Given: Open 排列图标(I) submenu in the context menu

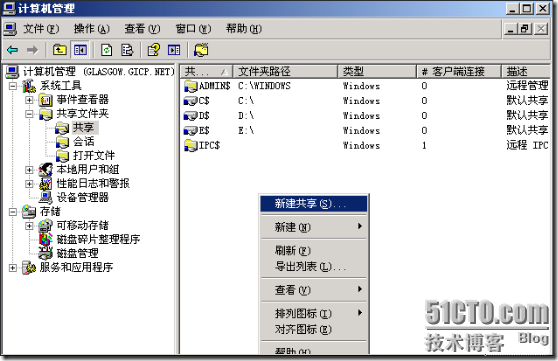Looking at the screenshot, I should coord(314,313).
